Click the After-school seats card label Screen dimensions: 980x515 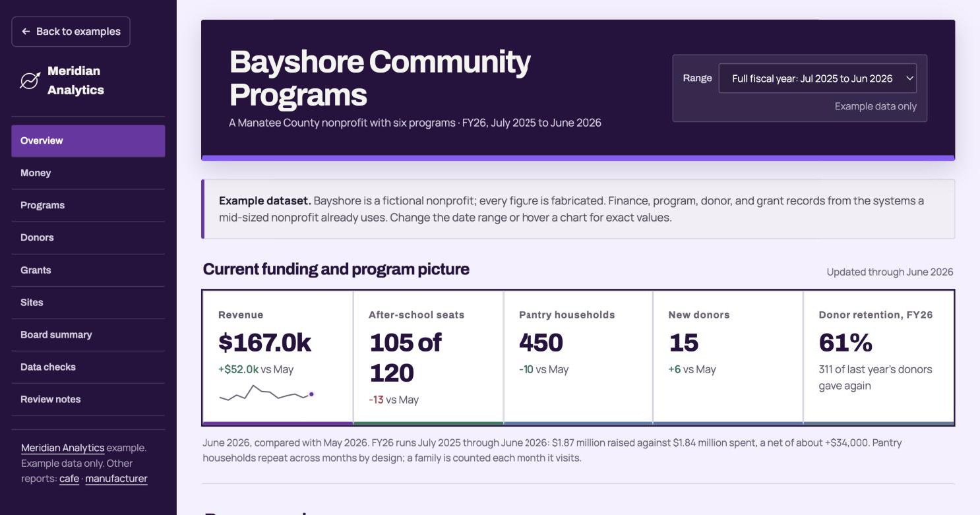[416, 315]
